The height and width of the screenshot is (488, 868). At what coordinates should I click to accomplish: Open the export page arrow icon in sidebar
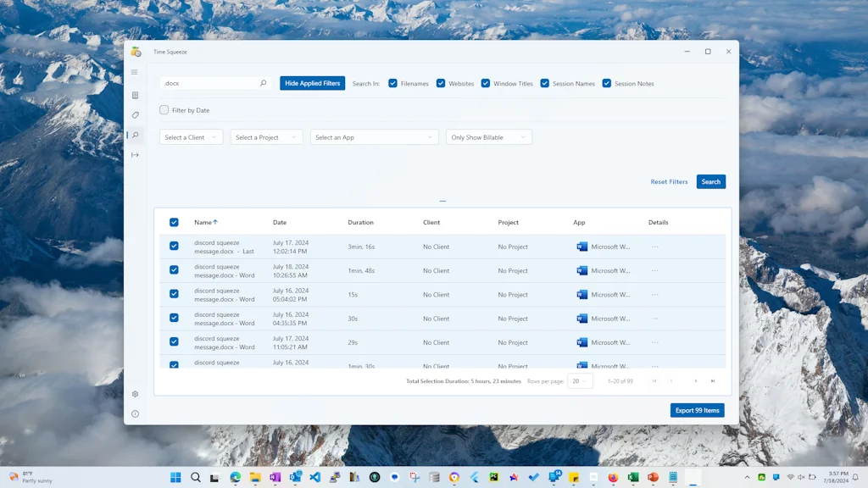[x=135, y=155]
